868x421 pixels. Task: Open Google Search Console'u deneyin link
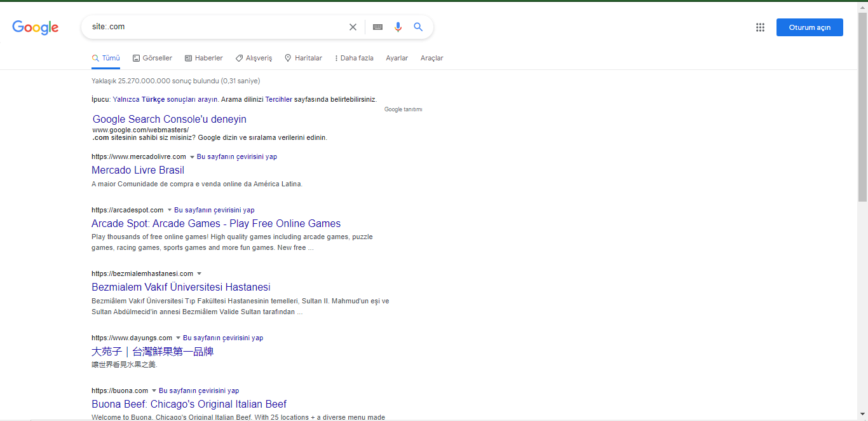[x=170, y=119]
